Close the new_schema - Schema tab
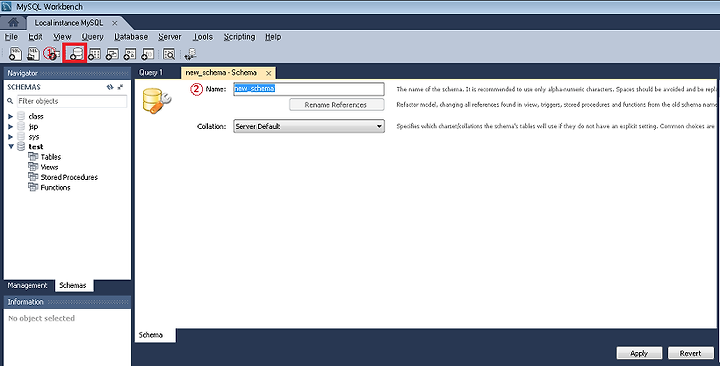720x366 pixels. click(269, 73)
